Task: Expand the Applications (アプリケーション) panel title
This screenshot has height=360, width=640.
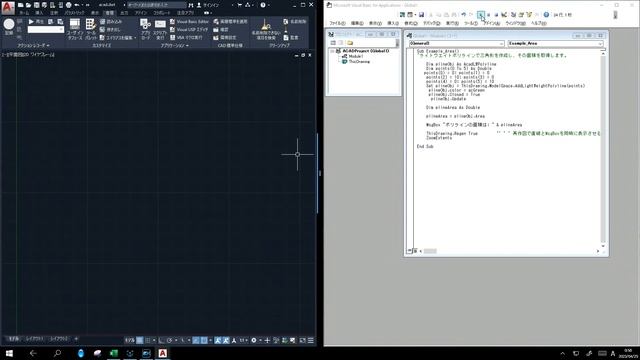Action: pyautogui.click(x=175, y=45)
